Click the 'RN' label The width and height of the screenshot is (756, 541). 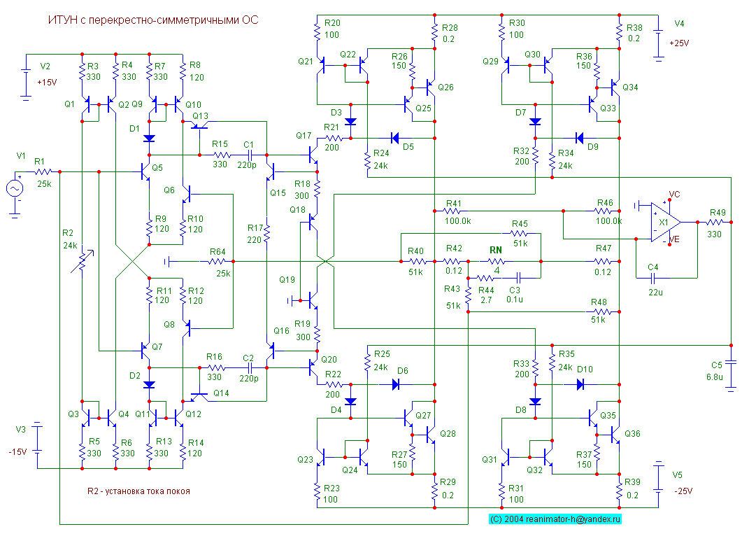point(496,250)
